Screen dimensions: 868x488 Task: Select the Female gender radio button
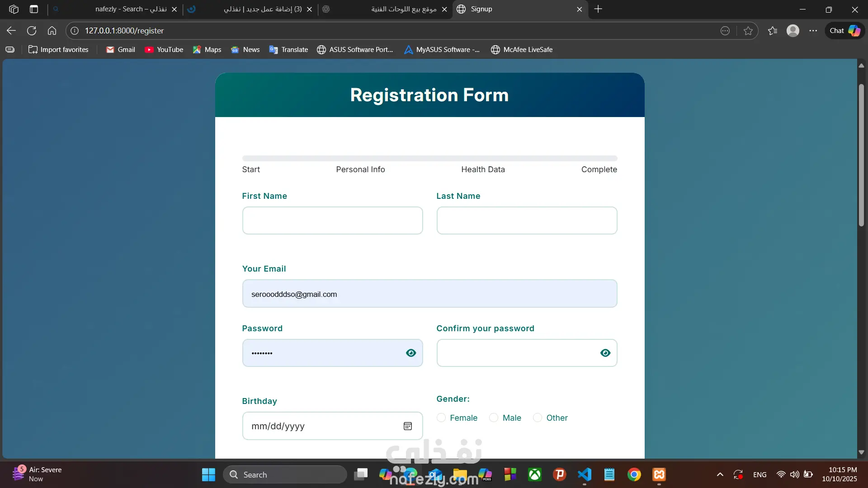click(441, 418)
